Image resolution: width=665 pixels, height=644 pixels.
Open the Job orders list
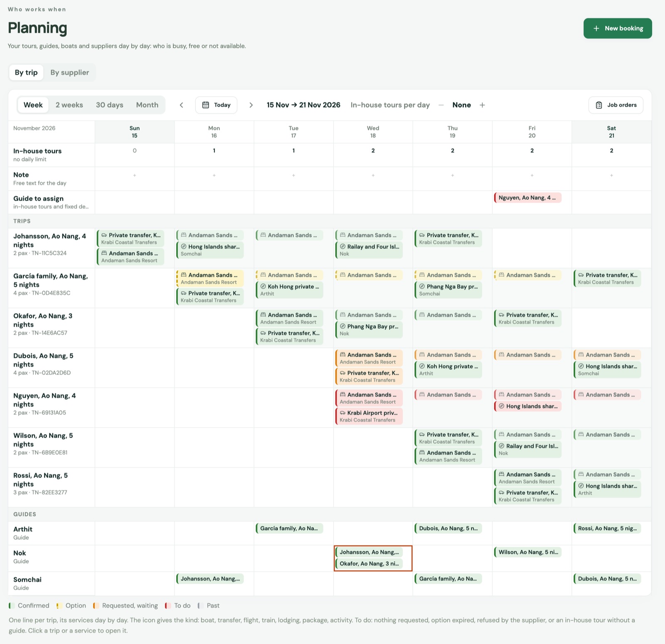[x=616, y=105]
